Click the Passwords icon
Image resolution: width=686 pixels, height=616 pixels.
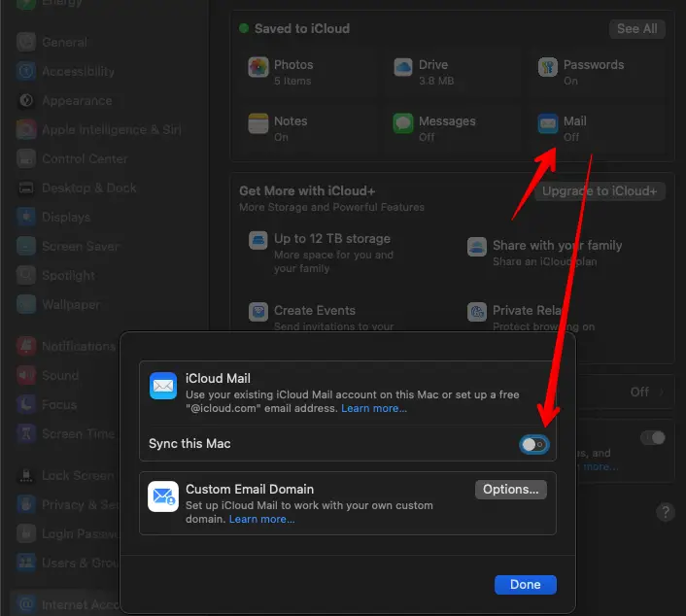[548, 67]
